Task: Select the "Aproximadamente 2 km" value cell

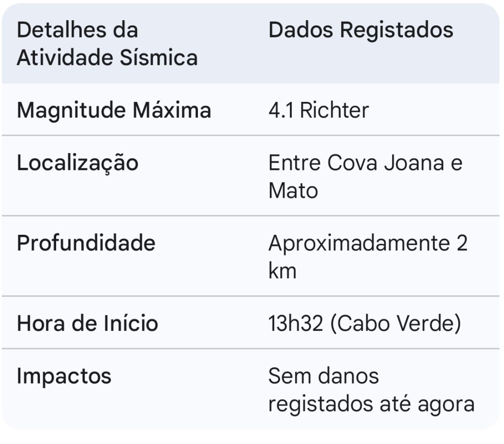Action: [x=368, y=257]
